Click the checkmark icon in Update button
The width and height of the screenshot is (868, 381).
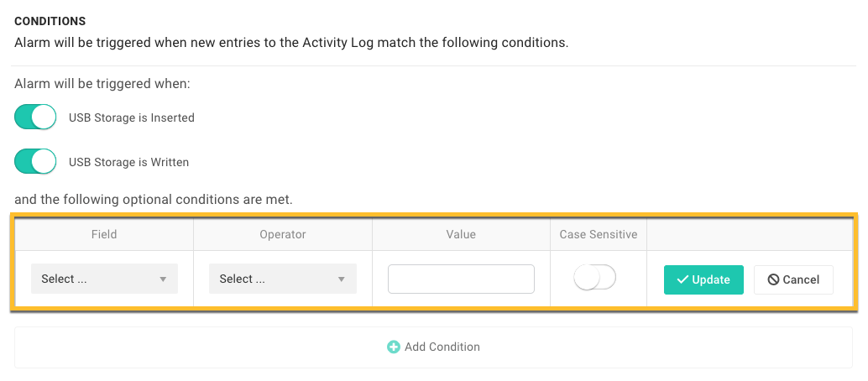pyautogui.click(x=683, y=279)
